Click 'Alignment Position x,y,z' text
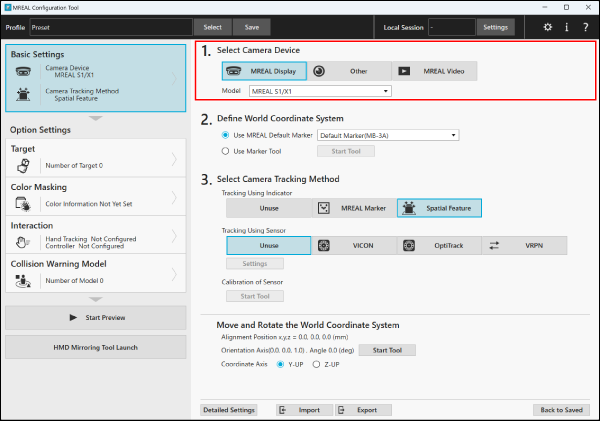Screen dimensions: 600x421 click(x=254, y=337)
